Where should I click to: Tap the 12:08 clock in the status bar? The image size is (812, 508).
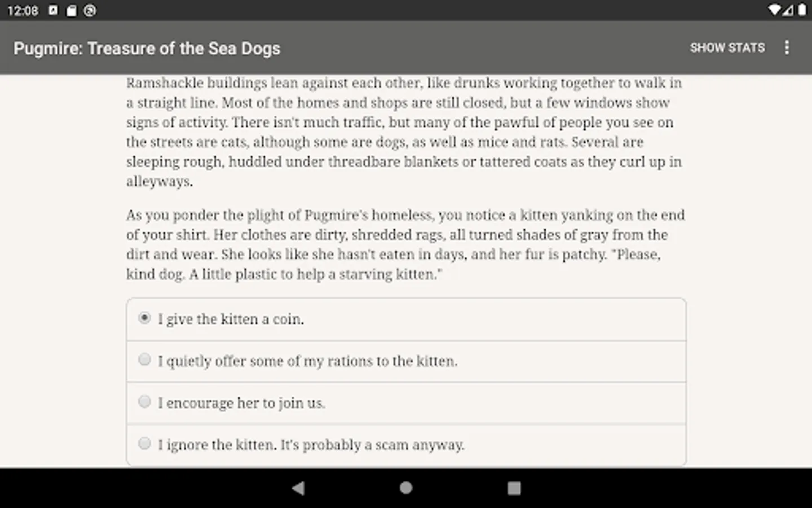coord(23,11)
